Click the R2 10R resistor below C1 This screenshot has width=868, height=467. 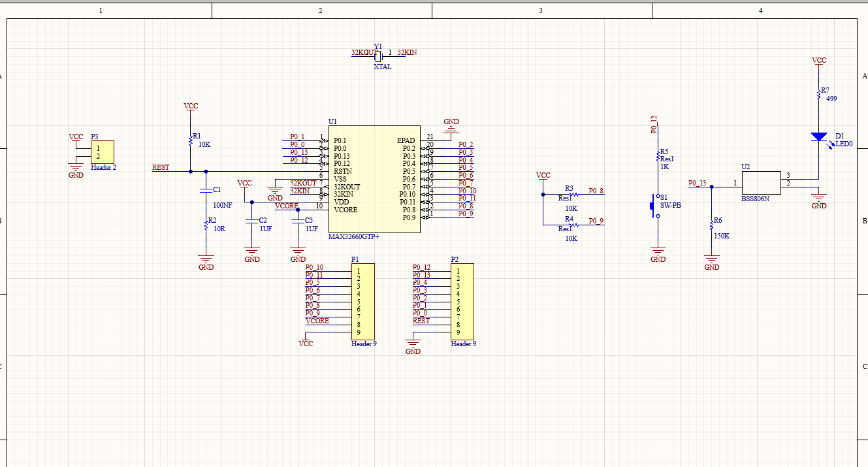point(206,225)
